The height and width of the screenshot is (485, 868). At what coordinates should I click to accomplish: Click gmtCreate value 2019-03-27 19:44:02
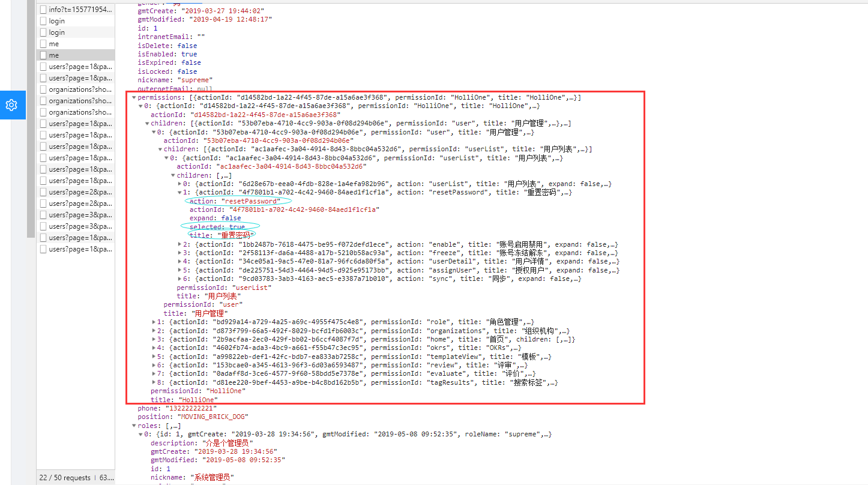[x=222, y=11]
